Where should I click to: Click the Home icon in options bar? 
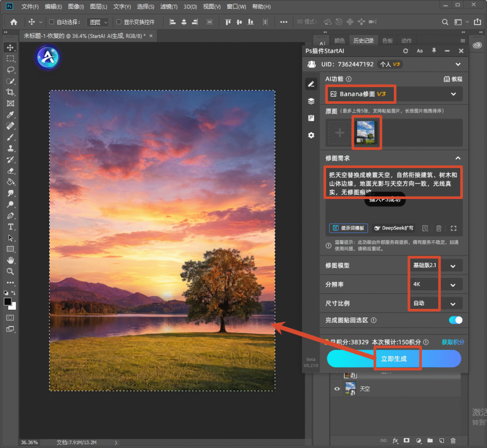(14, 22)
